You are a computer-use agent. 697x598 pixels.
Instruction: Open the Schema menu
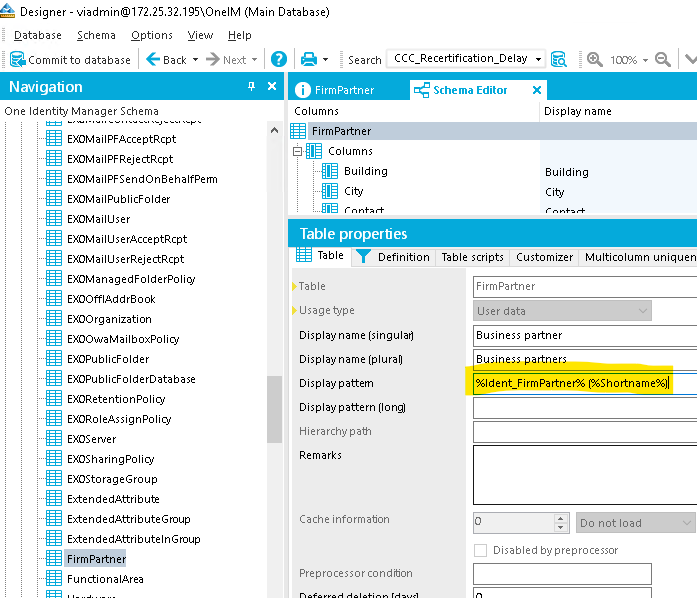97,35
